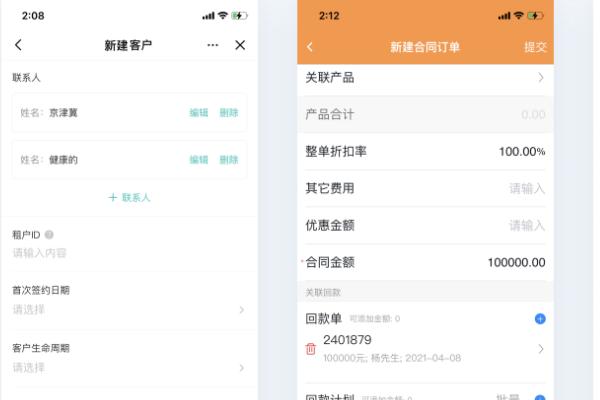600x400 pixels.
Task: Edit the 整单折扣率 value 100.00%
Action: pyautogui.click(x=522, y=152)
